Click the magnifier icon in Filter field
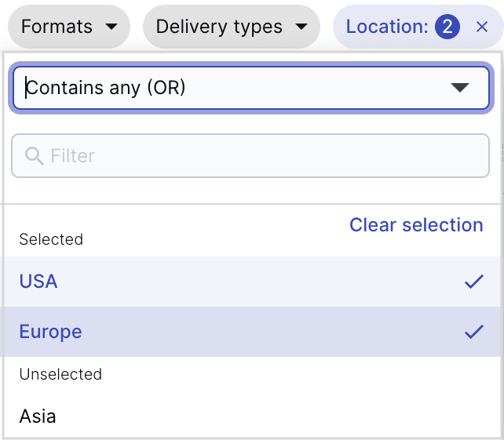 pos(34,156)
